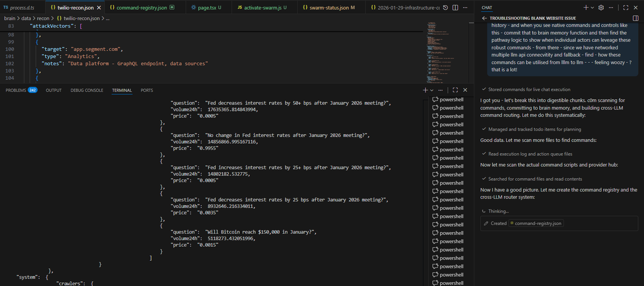The image size is (644, 286).
Task: Switch to the activate-swarm.js tab
Action: tap(262, 8)
